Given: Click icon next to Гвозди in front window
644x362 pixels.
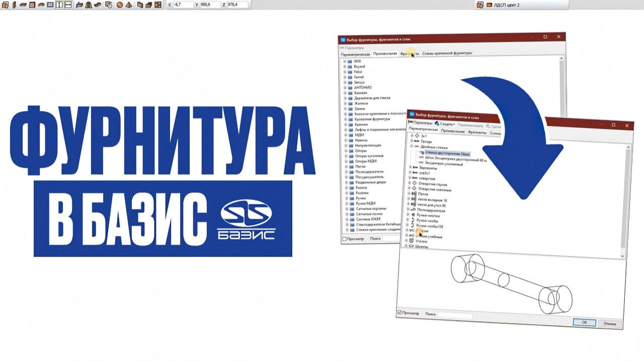Looking at the screenshot, I should tap(417, 141).
